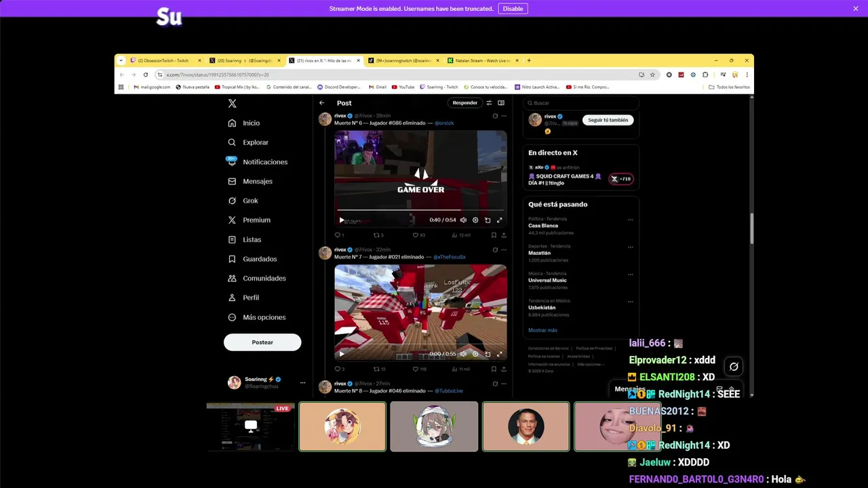This screenshot has width=868, height=488.
Task: Open the @TubboLive mention link
Action: [449, 391]
